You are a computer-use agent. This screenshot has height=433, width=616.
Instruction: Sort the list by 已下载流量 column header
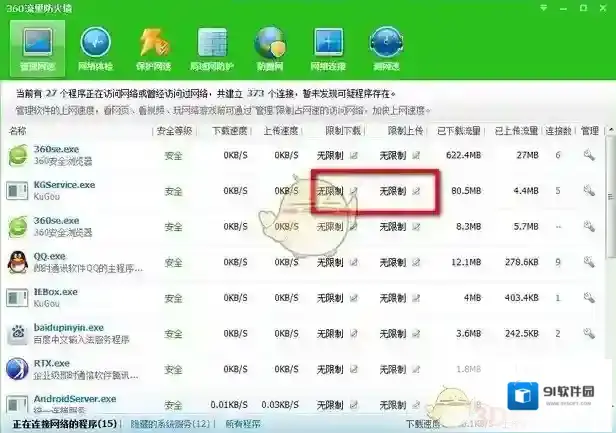point(460,132)
